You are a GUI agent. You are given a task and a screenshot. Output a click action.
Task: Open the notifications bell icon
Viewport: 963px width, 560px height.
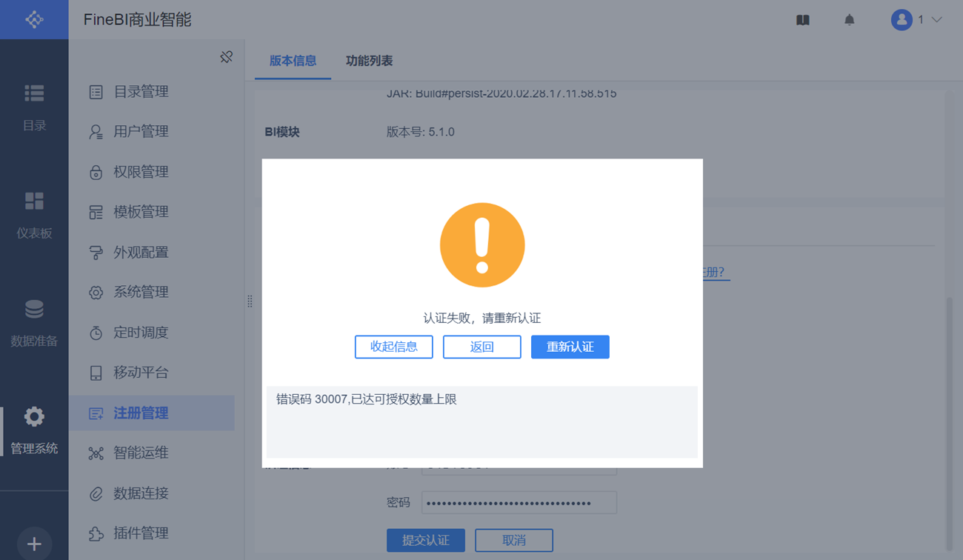850,20
